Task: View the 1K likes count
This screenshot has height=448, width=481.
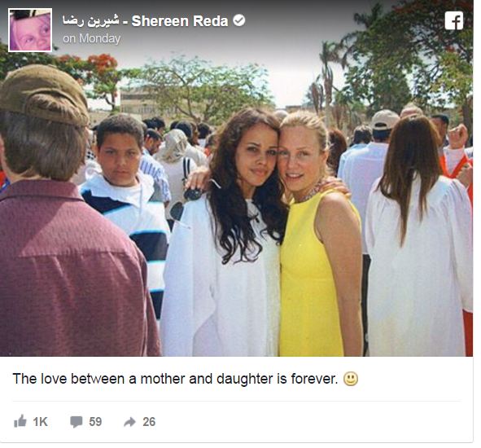Action: click(40, 422)
